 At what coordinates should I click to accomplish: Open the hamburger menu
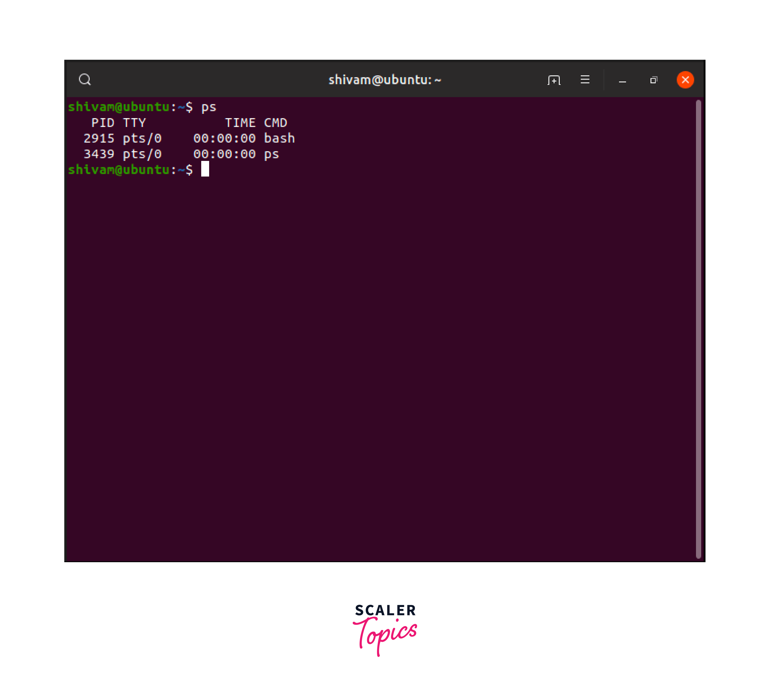tap(585, 79)
